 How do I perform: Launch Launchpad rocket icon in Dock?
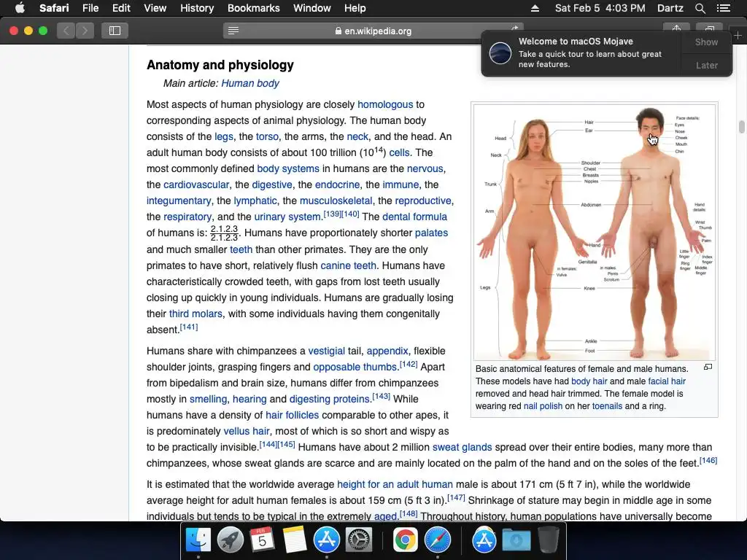click(x=230, y=540)
